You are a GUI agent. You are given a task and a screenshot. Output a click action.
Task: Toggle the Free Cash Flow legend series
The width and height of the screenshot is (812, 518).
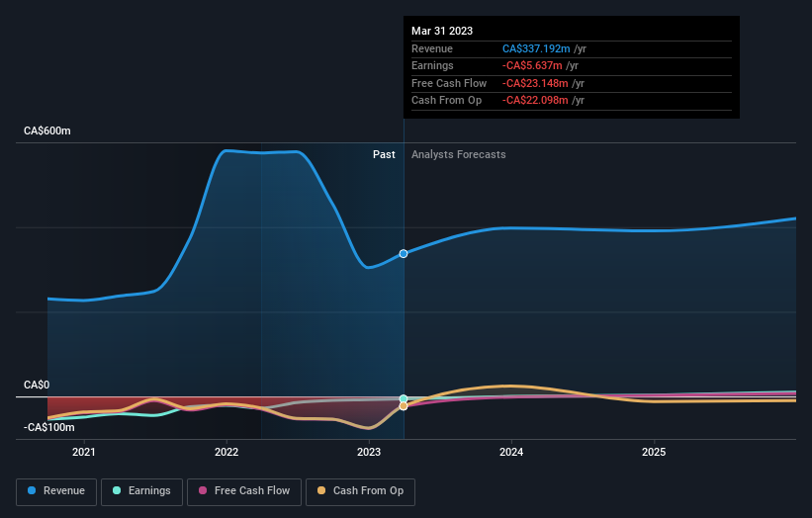[x=244, y=491]
